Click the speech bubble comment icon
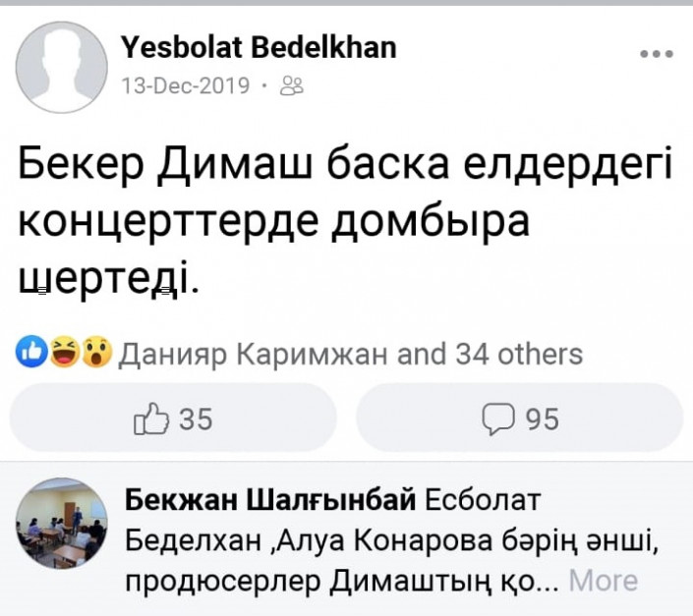 click(500, 420)
